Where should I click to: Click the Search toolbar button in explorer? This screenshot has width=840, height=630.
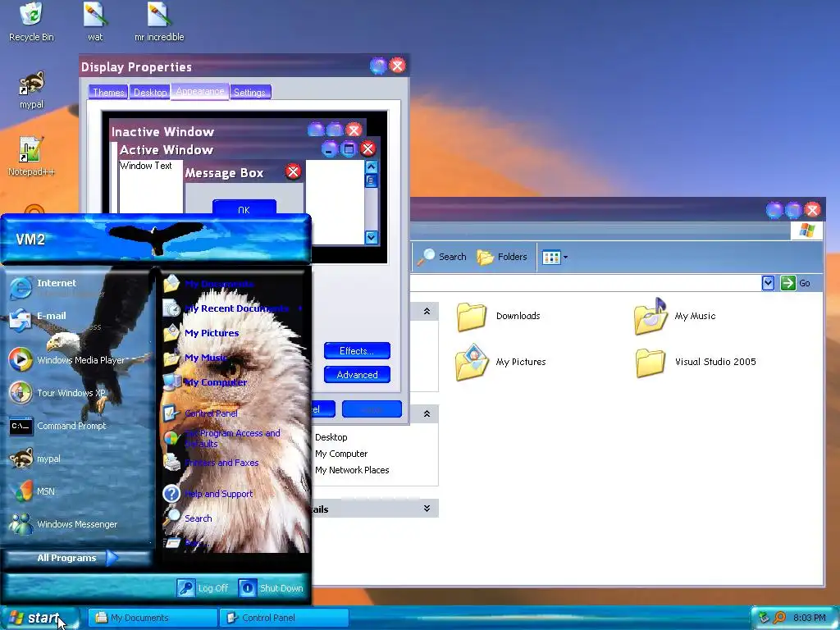coord(443,257)
